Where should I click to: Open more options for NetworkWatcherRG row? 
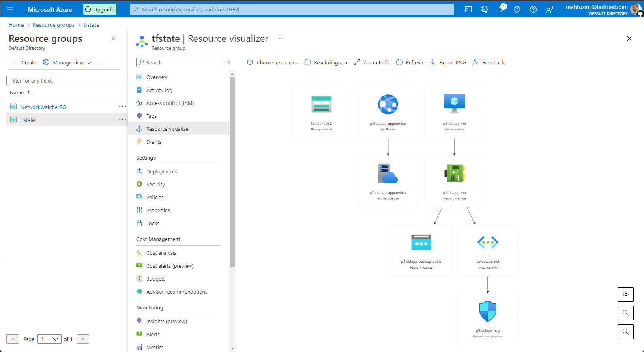click(x=122, y=107)
